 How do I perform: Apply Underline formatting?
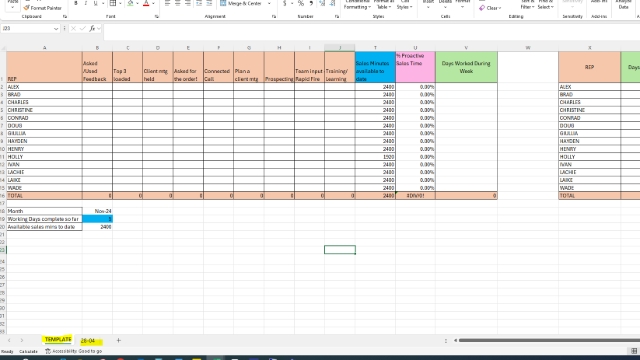[96, 3]
